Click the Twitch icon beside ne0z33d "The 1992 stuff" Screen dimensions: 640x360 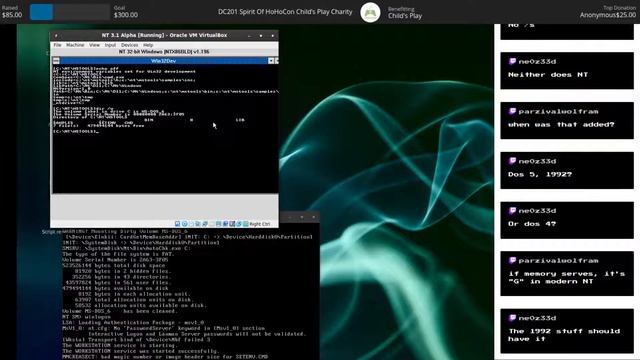click(512, 318)
